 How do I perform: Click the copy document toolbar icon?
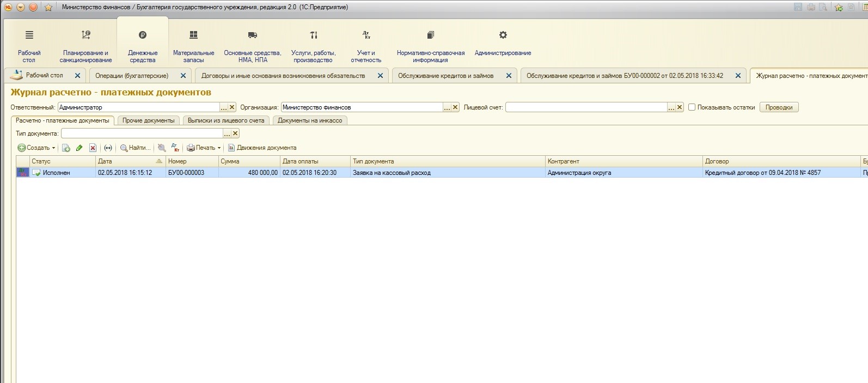coord(66,148)
